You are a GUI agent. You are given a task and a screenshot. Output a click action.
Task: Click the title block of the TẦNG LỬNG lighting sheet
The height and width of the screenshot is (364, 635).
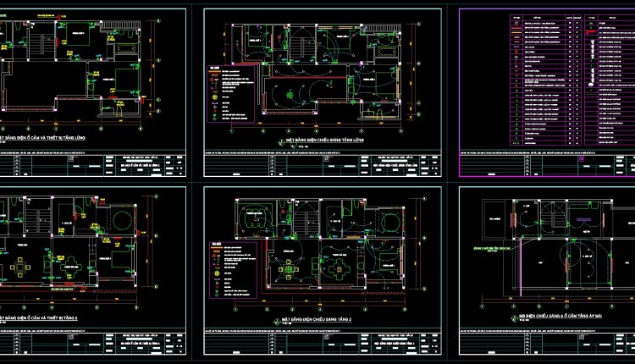coord(323,166)
